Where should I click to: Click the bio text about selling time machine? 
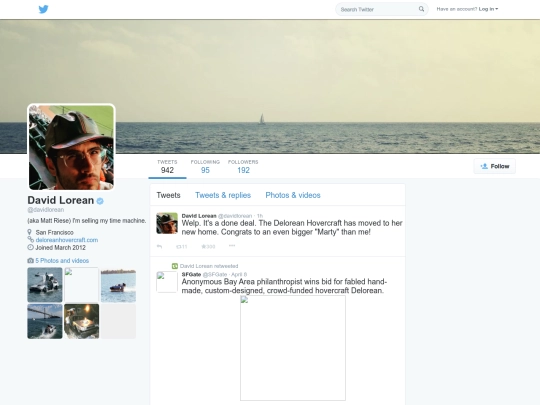(x=87, y=221)
